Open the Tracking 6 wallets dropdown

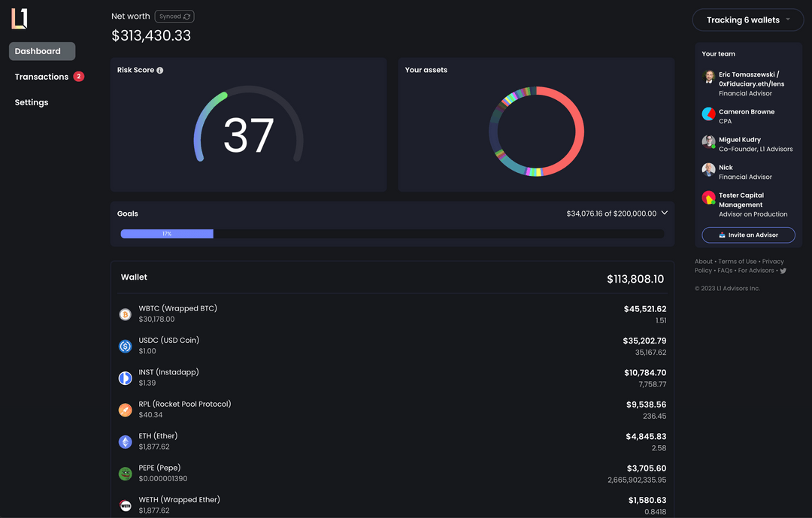click(x=748, y=20)
